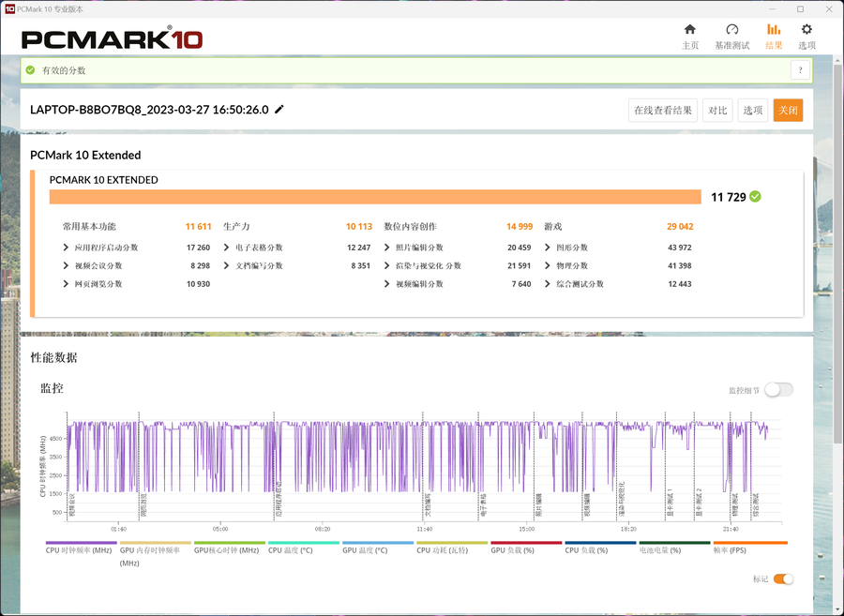Open the Benchmarks (基准测试) gauge icon
This screenshot has height=616, width=844.
click(x=731, y=30)
